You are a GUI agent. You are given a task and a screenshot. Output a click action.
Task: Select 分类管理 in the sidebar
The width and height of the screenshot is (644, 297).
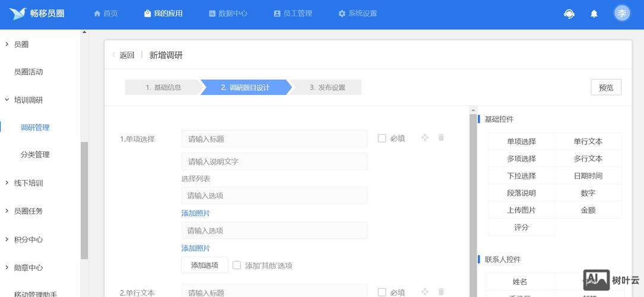click(x=35, y=155)
